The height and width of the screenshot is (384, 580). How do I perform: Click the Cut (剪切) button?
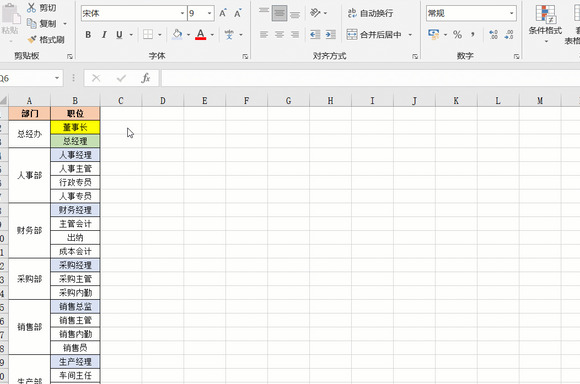click(41, 8)
